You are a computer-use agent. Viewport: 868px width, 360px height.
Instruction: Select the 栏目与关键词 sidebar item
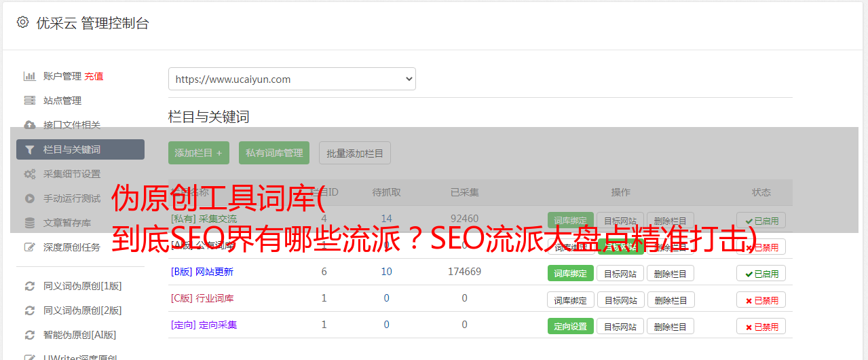pos(80,149)
